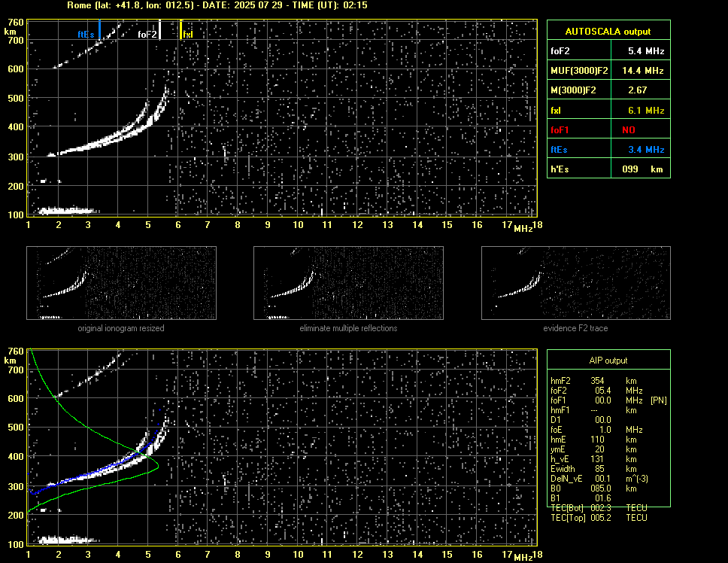Viewport: 728px width, 563px height.
Task: Click the Ewidth value '85'
Action: point(600,469)
